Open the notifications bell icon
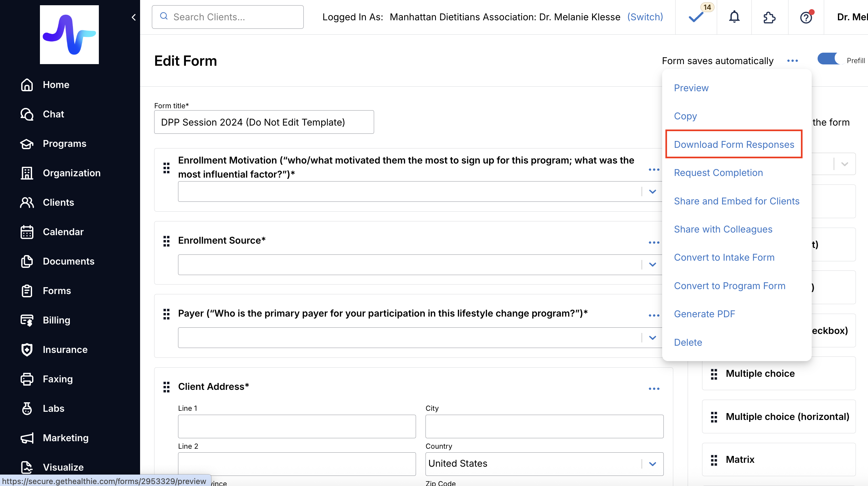868x486 pixels. 734,17
